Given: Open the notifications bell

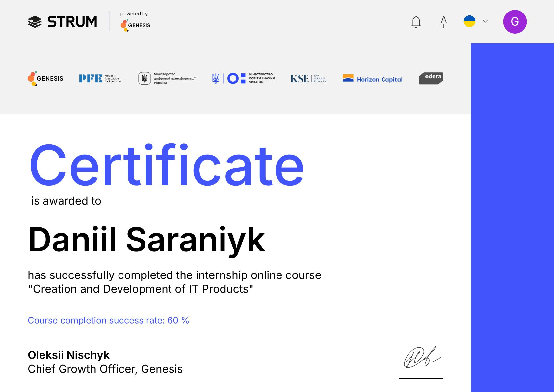Looking at the screenshot, I should (x=416, y=22).
